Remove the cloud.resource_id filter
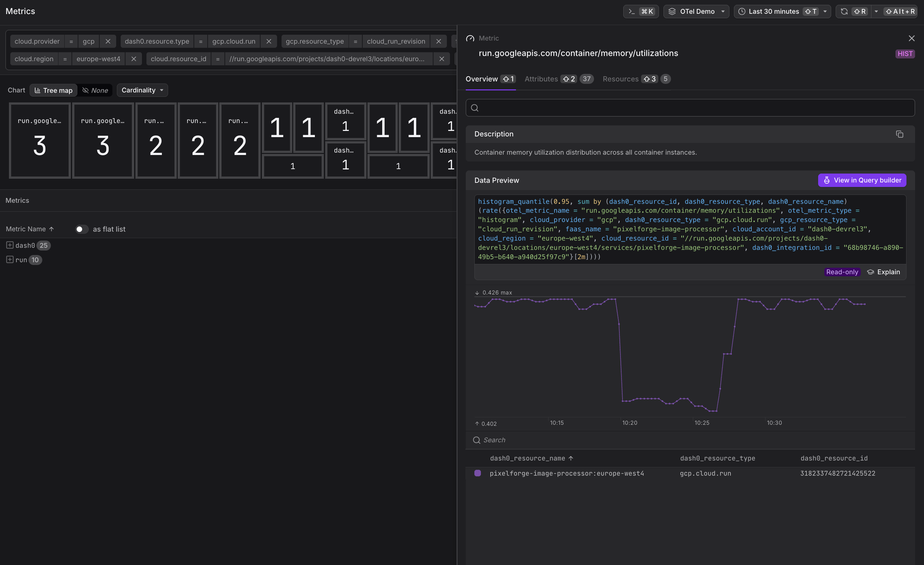The width and height of the screenshot is (924, 565). point(442,59)
